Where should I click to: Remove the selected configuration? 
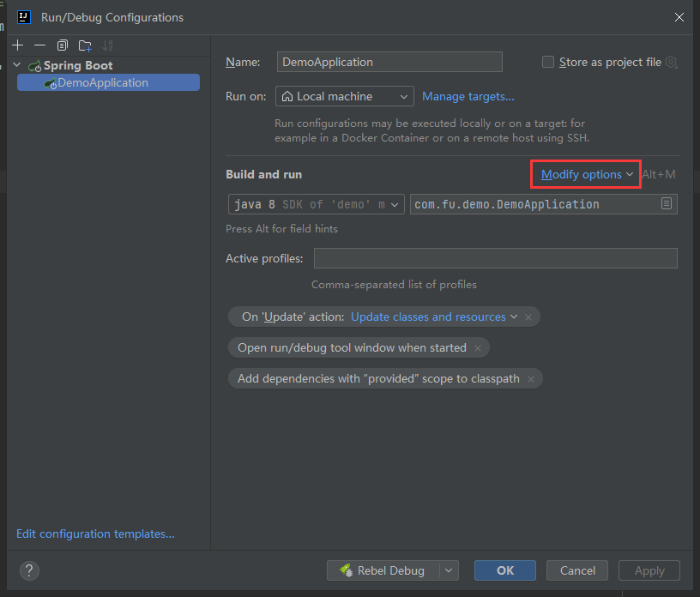click(x=39, y=45)
